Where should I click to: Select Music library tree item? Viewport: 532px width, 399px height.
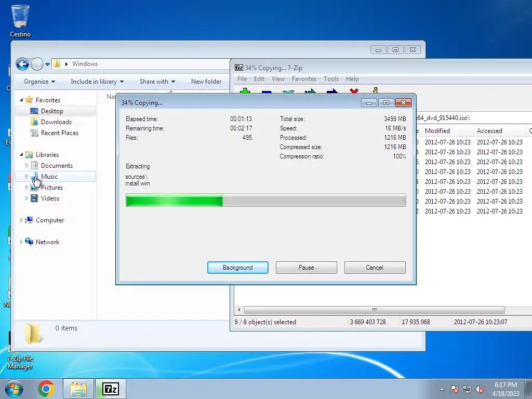coord(55,177)
